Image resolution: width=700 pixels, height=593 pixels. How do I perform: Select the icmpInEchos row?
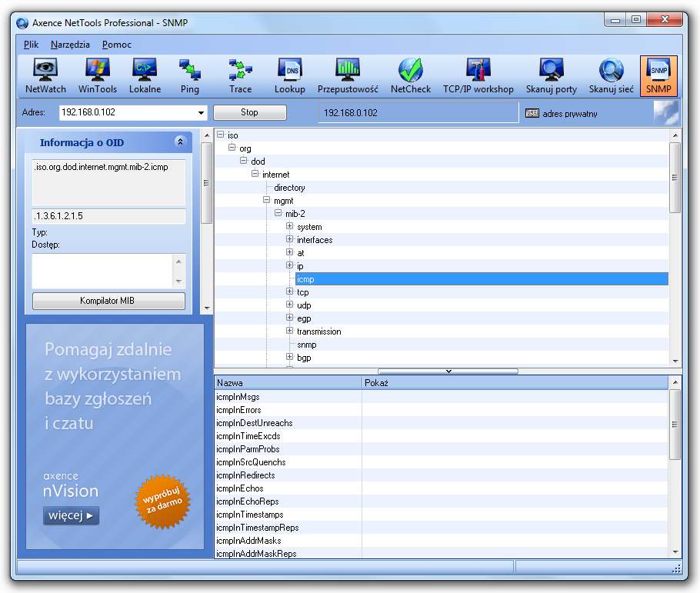(442, 488)
